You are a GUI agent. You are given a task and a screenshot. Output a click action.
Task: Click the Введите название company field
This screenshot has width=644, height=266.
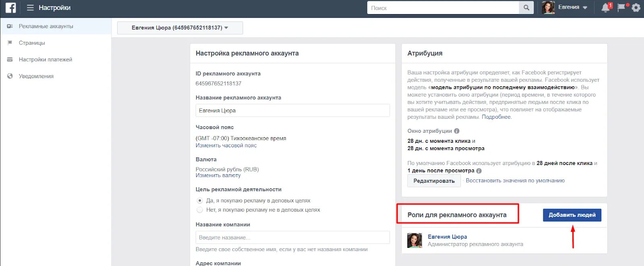pos(293,237)
